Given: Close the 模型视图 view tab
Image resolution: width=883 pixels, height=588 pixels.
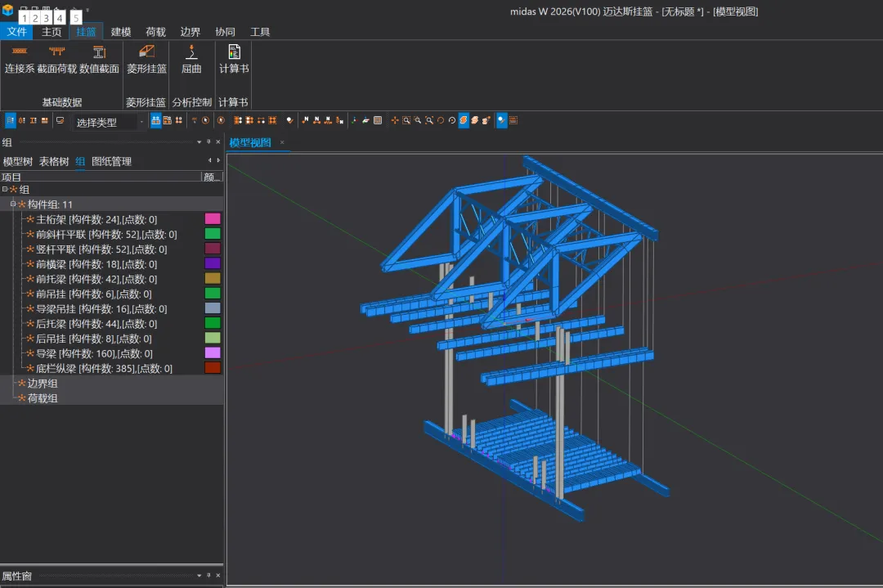Looking at the screenshot, I should click(x=282, y=142).
